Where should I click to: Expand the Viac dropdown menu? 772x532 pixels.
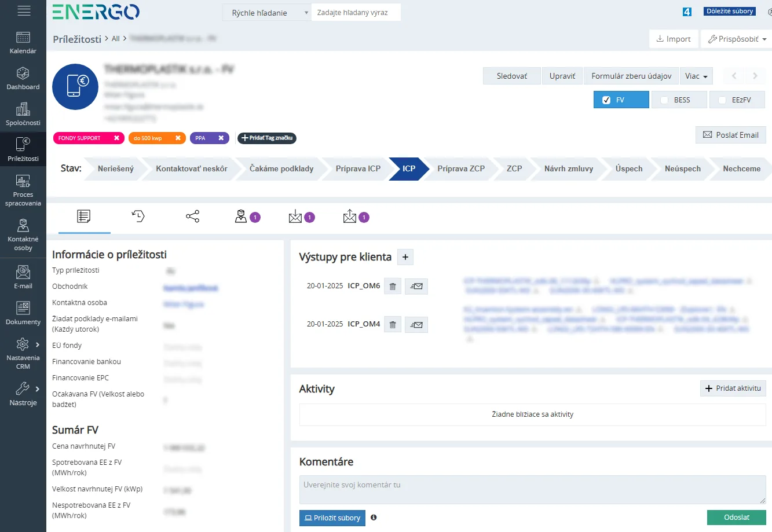click(696, 76)
